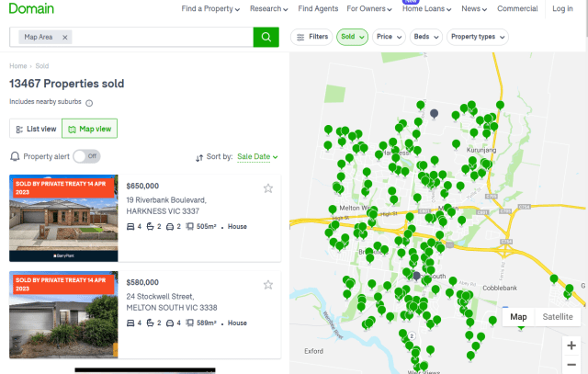Image resolution: width=588 pixels, height=374 pixels.
Task: Expand the For Owners menu
Action: click(369, 8)
